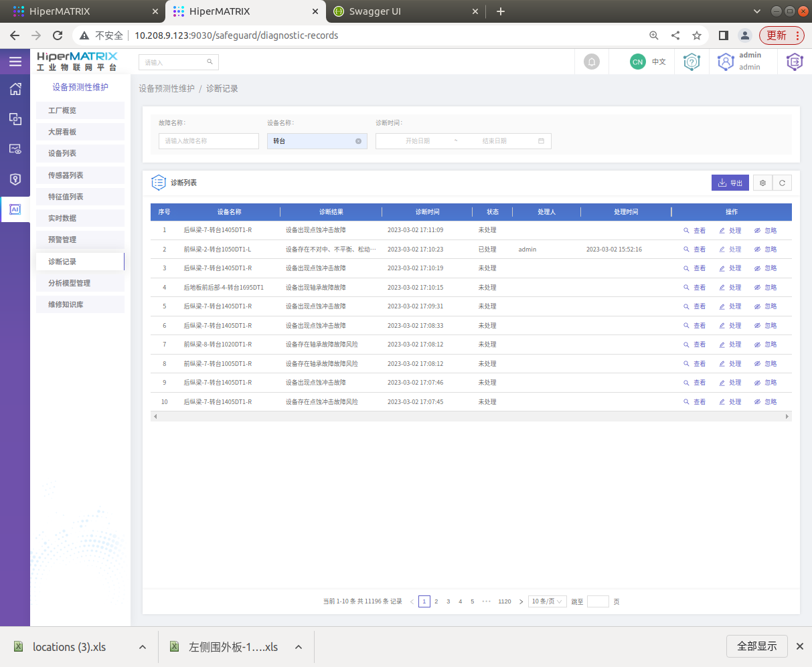This screenshot has height=667, width=812.
Task: Open a new browser tab
Action: pos(501,11)
